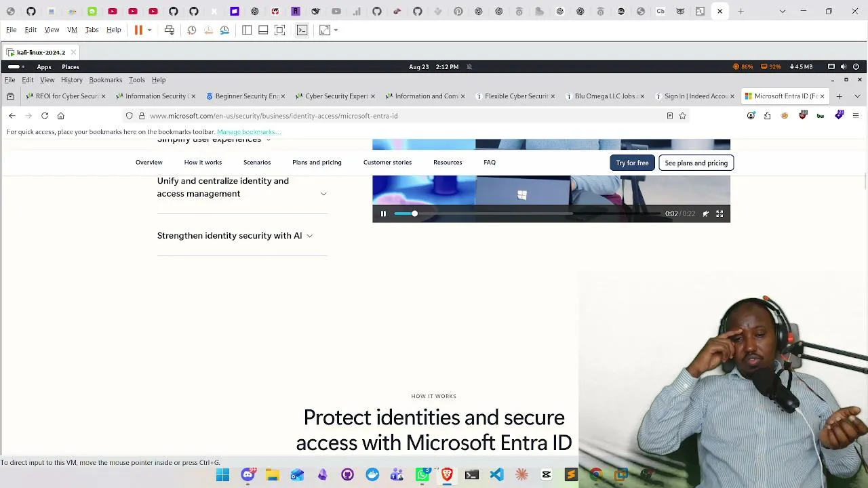The width and height of the screenshot is (868, 488).
Task: Expand Unify and centralize identity accordion
Action: tap(242, 187)
